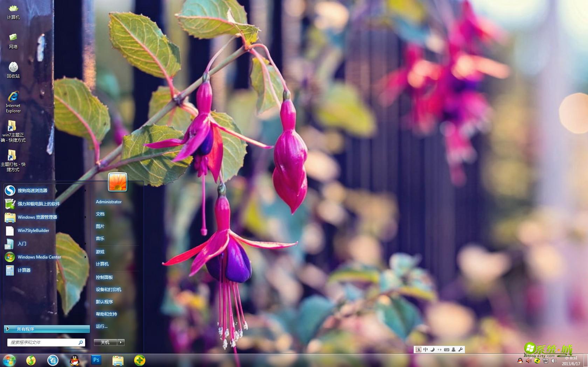Image resolution: width=588 pixels, height=367 pixels.
Task: Click the Administrator user link
Action: tap(109, 202)
